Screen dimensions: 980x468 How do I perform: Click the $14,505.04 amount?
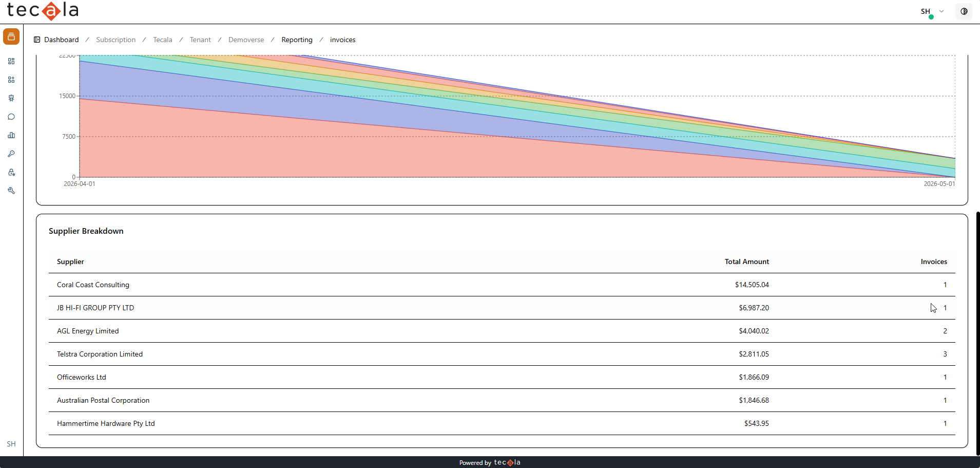tap(752, 285)
